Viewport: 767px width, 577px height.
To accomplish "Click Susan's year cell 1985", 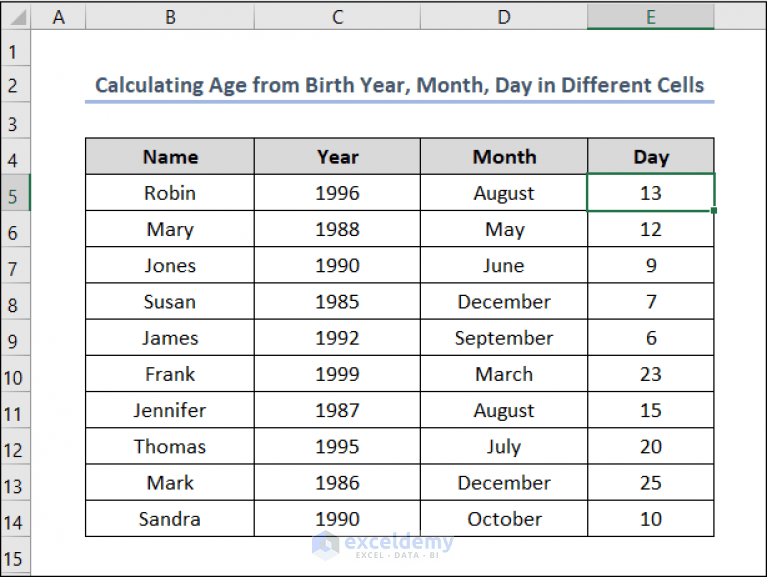I will 337,301.
